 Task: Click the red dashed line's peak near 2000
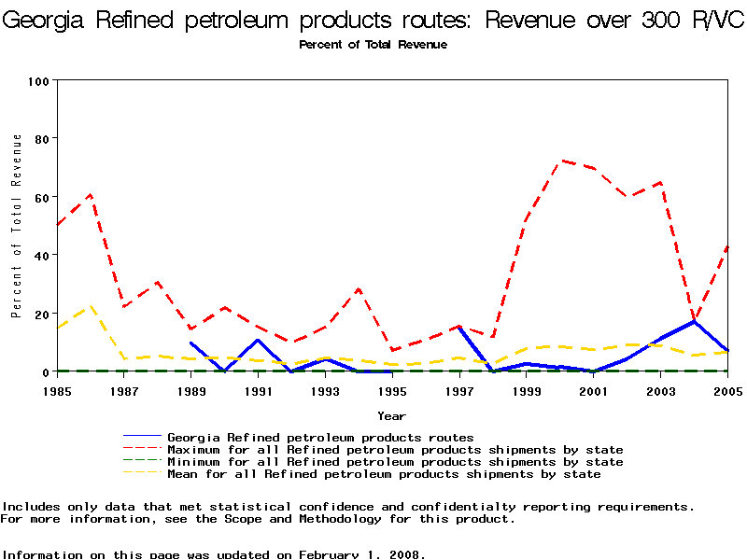[561, 161]
